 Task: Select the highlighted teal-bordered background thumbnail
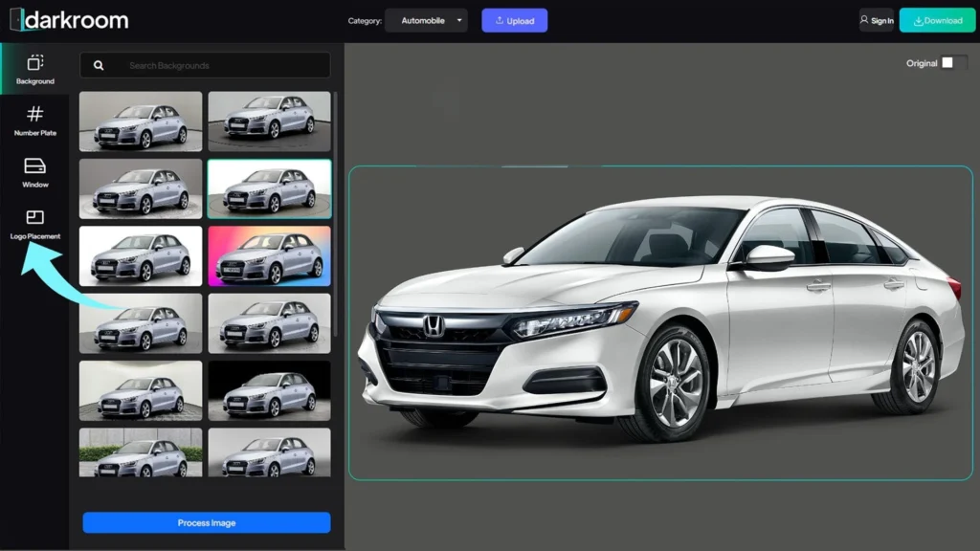pyautogui.click(x=269, y=188)
